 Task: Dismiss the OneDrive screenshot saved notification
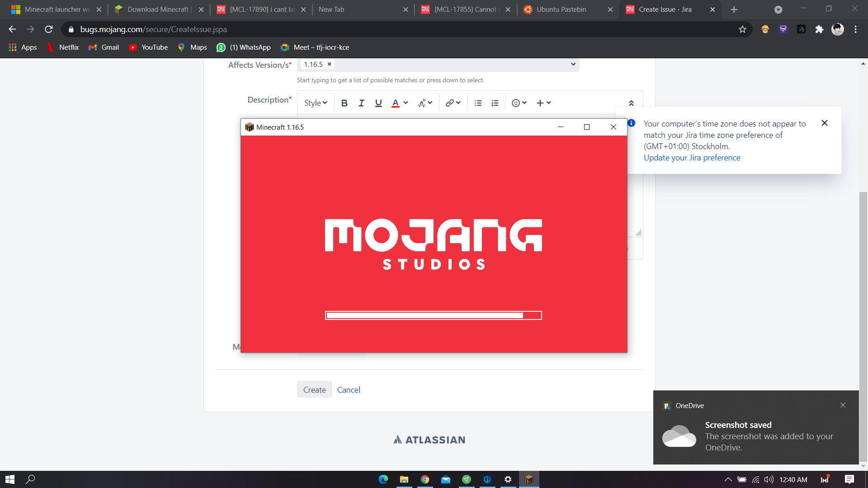point(843,405)
